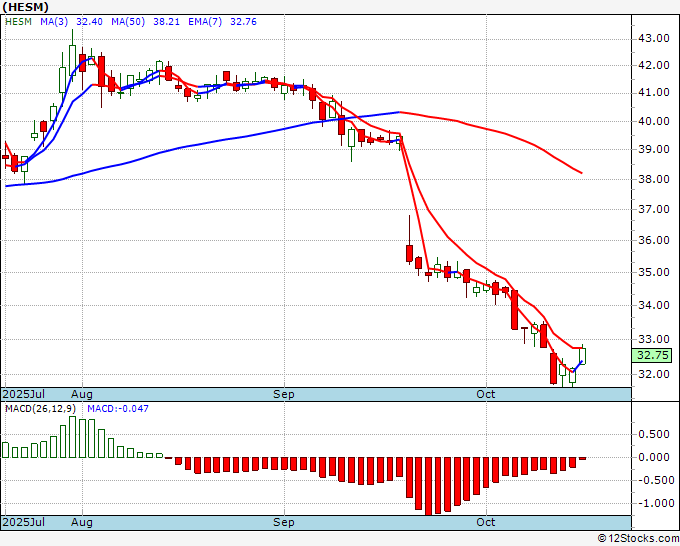
Task: Click the MACD(26,12,9) indicator label
Action: pos(40,409)
